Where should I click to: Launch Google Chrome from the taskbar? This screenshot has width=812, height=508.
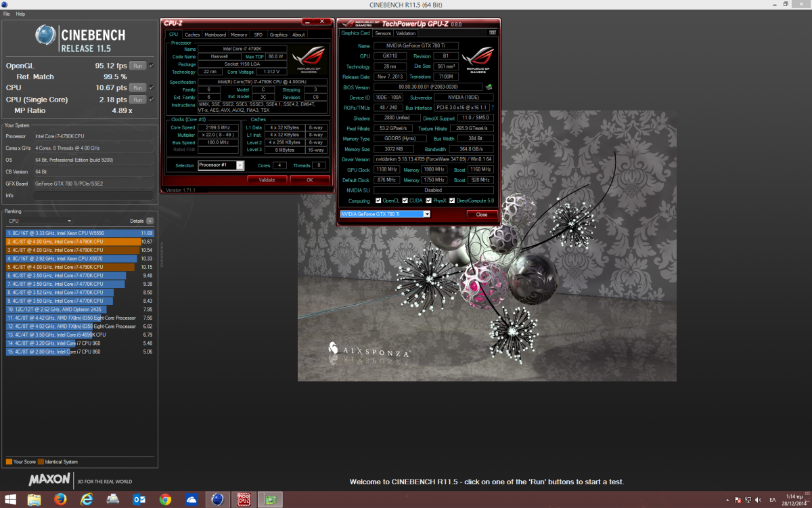tap(165, 499)
